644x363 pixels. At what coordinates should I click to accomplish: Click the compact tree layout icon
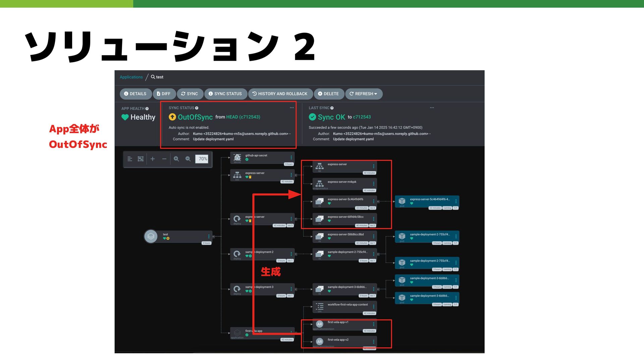[x=130, y=159]
